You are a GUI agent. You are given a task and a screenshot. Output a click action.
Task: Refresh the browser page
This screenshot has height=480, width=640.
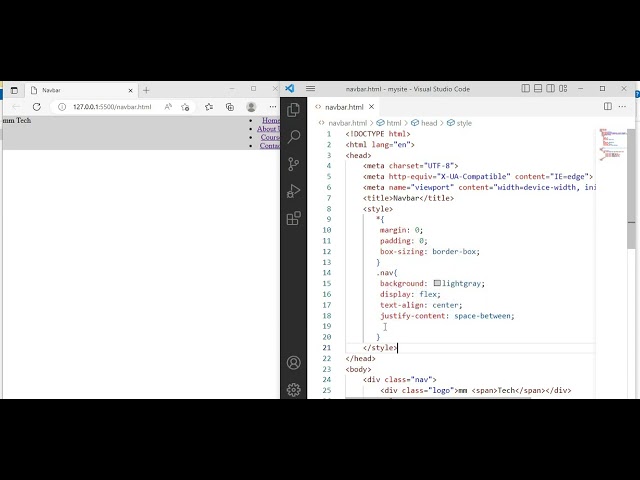click(x=37, y=107)
